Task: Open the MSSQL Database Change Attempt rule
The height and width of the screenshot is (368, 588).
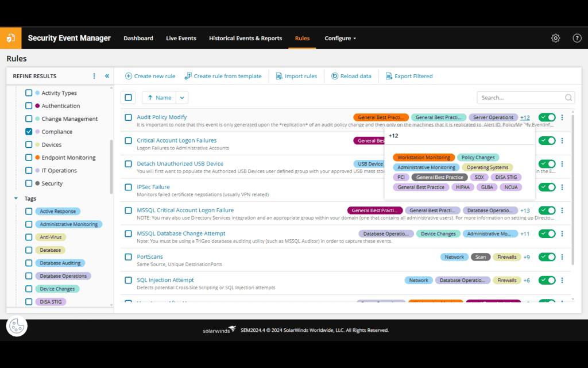Action: (x=181, y=233)
